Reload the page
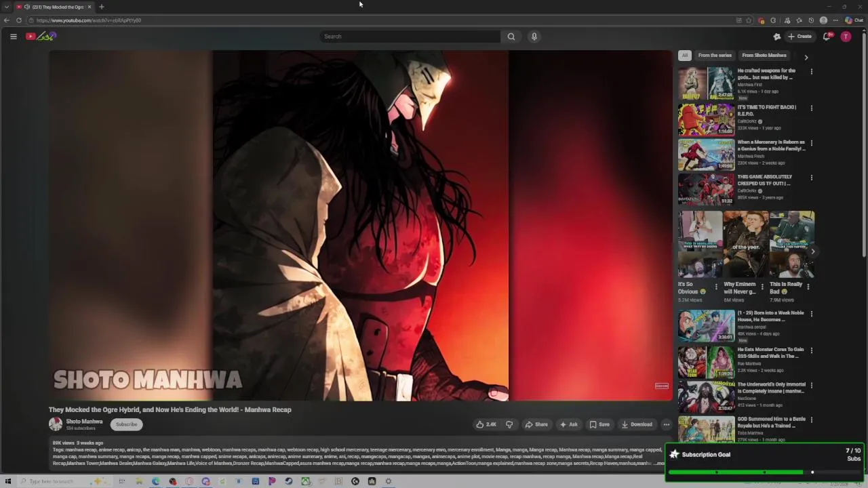 click(19, 20)
